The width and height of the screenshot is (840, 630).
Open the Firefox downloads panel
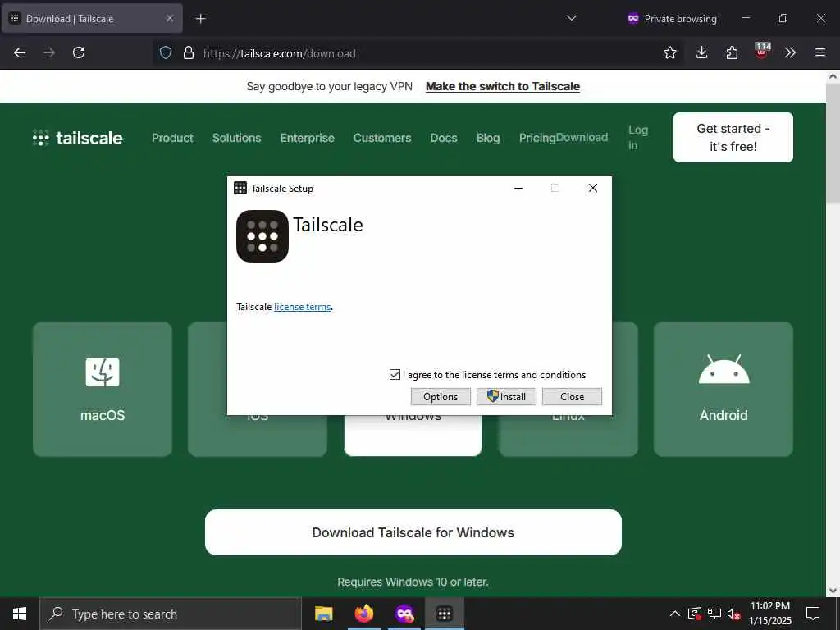pyautogui.click(x=702, y=52)
